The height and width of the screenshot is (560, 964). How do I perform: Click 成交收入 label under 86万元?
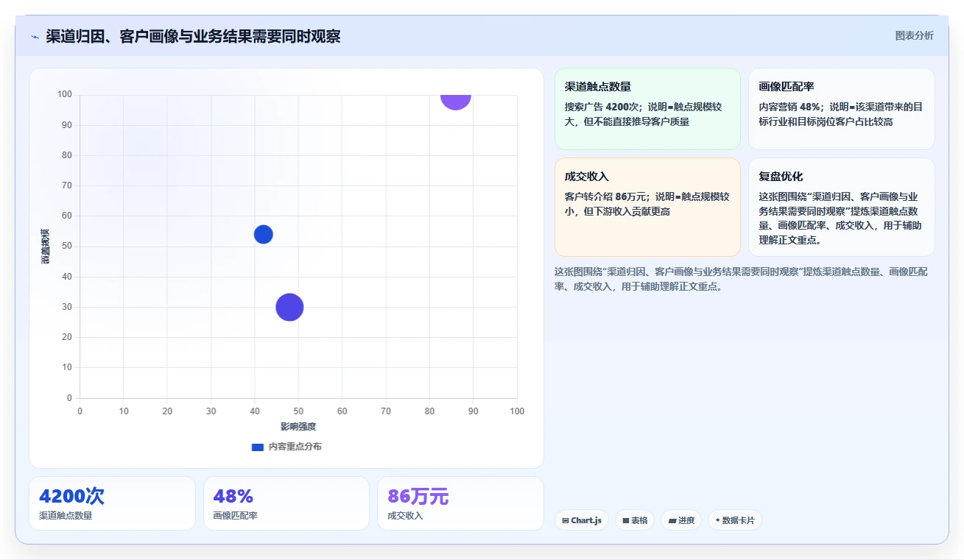click(x=405, y=516)
